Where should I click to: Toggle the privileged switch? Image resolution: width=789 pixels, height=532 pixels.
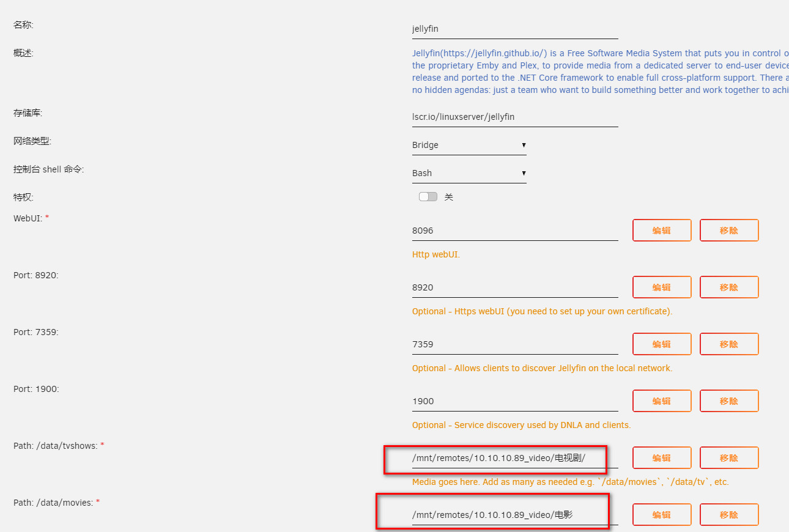tap(428, 196)
